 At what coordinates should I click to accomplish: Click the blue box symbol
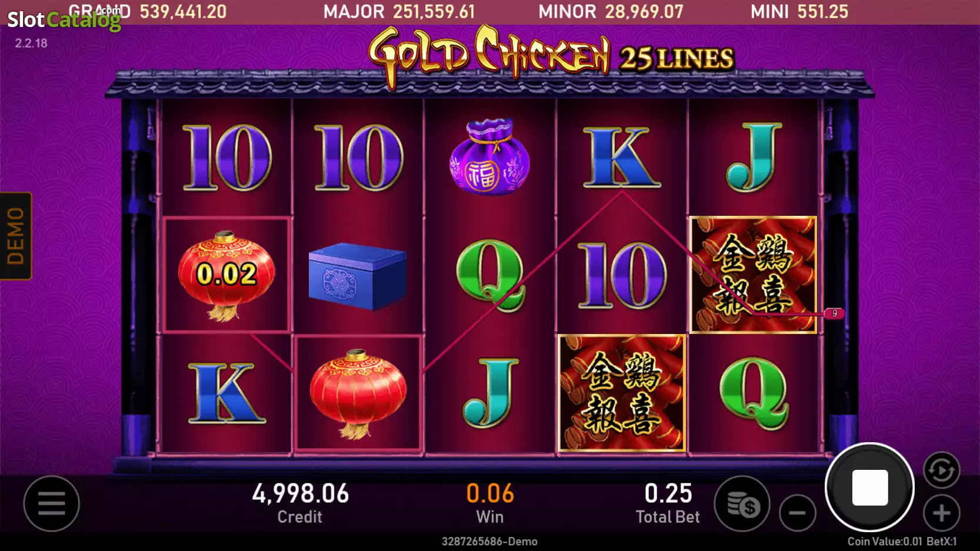coord(358,276)
